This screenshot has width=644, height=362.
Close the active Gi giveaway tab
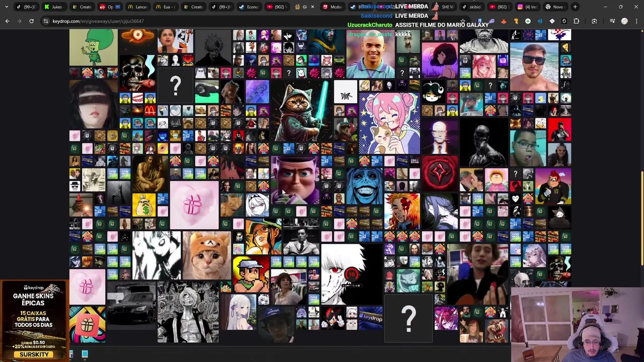[x=312, y=7]
